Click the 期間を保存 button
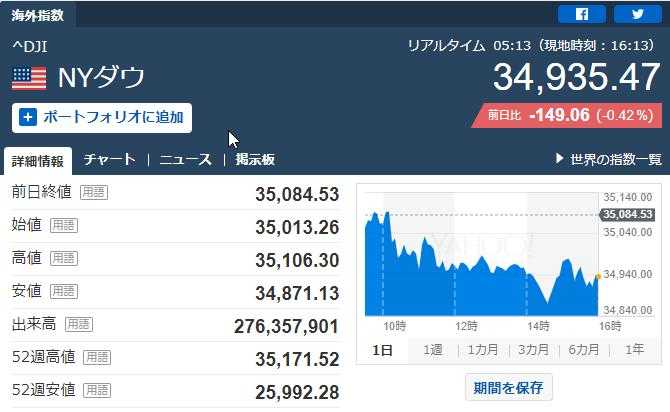The height and width of the screenshot is (412, 670). 508,387
